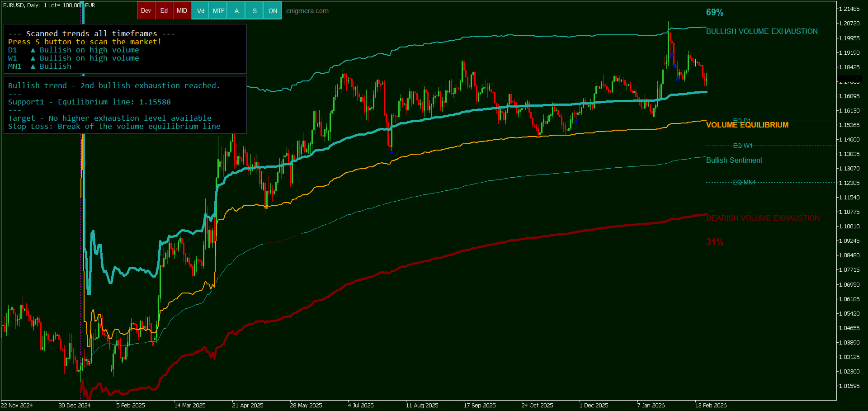Click the Support1 Equilibrium line 1.15588 text
The width and height of the screenshot is (868, 411).
click(x=90, y=102)
